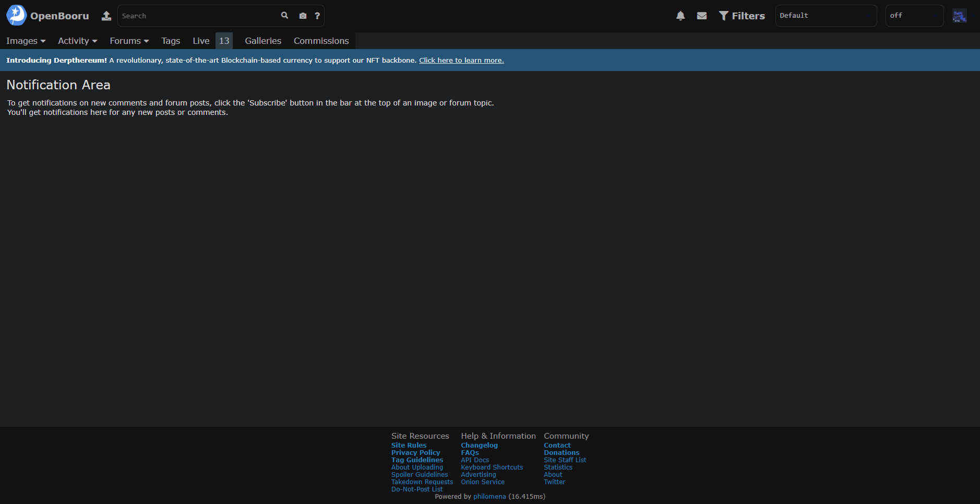Open Changelog footer link
The image size is (980, 504).
coord(479,446)
